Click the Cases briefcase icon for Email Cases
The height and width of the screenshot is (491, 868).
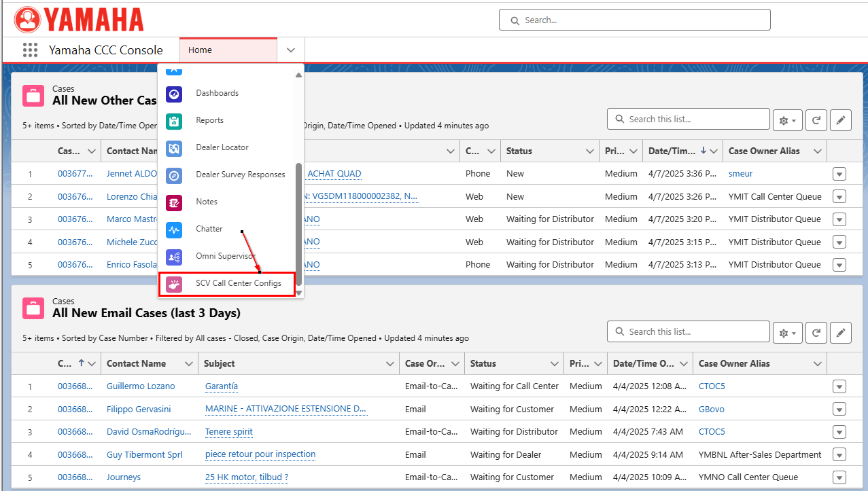click(33, 308)
